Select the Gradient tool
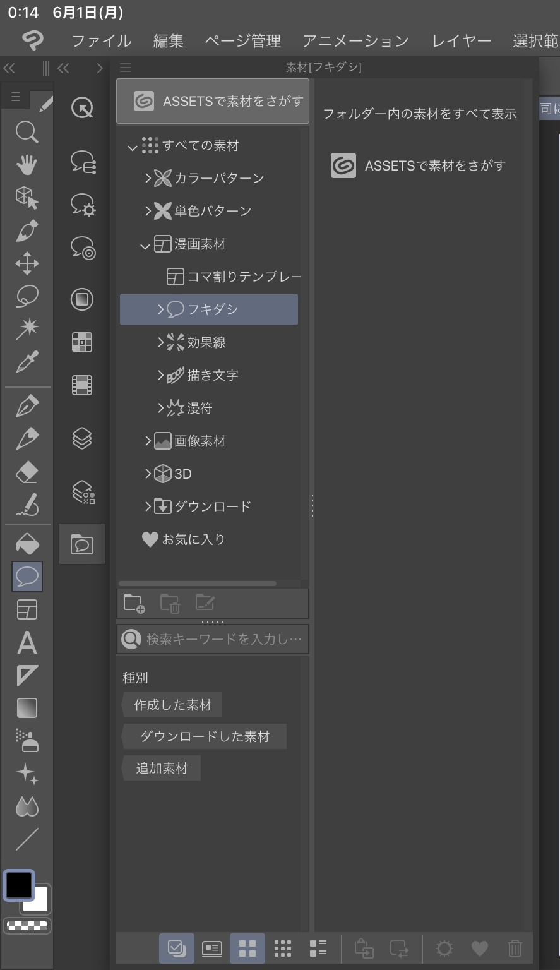This screenshot has width=560, height=970. coord(27,709)
